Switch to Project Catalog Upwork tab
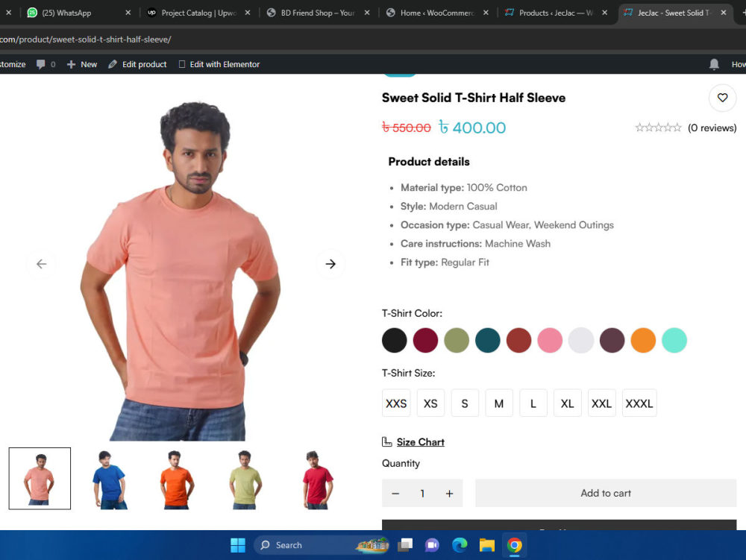The image size is (746, 560). [x=198, y=13]
